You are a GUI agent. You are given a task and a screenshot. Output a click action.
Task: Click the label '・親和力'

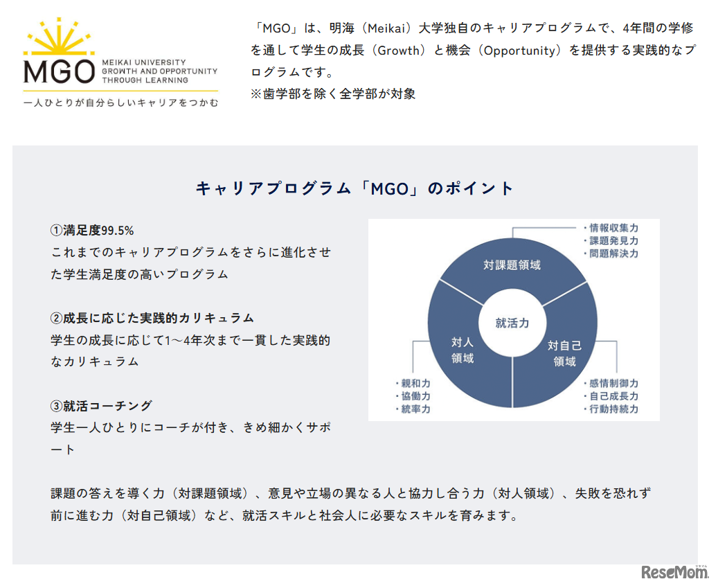tap(413, 383)
